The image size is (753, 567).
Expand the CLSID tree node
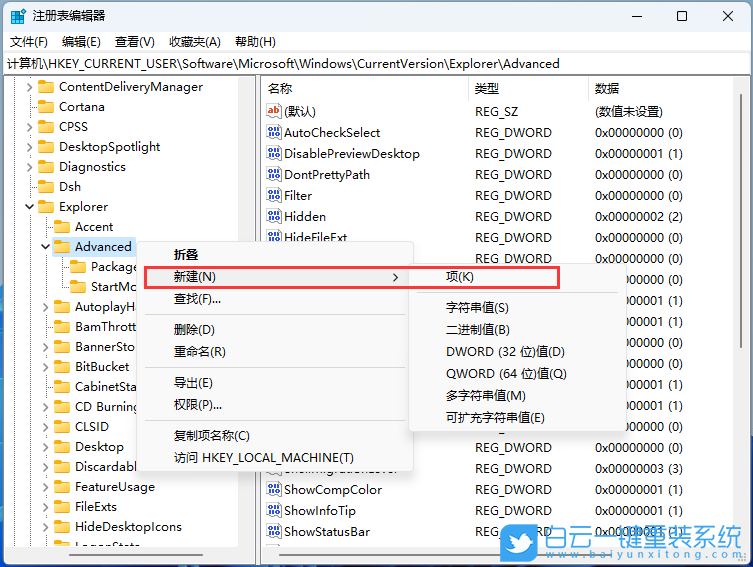(46, 427)
